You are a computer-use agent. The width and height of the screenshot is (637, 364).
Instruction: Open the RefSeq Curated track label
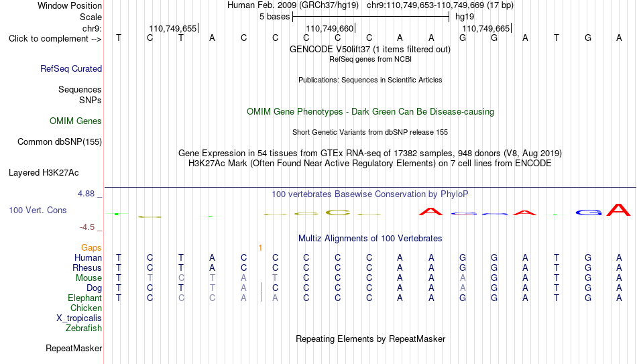point(71,68)
